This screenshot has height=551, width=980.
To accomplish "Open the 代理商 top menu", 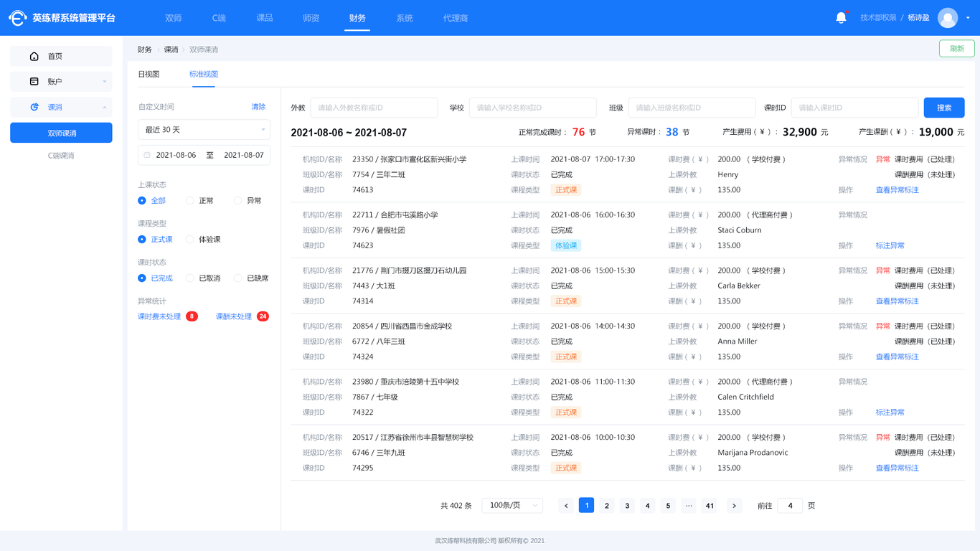I will coord(456,18).
